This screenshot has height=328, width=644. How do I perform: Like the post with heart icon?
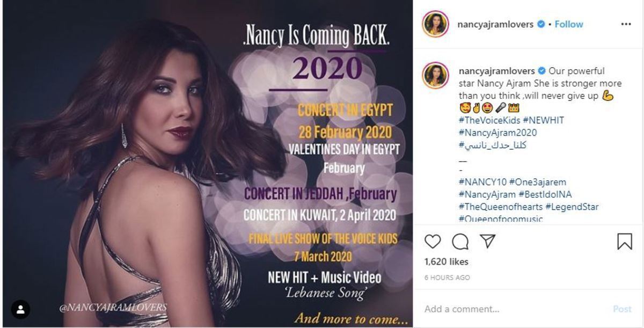pyautogui.click(x=433, y=242)
